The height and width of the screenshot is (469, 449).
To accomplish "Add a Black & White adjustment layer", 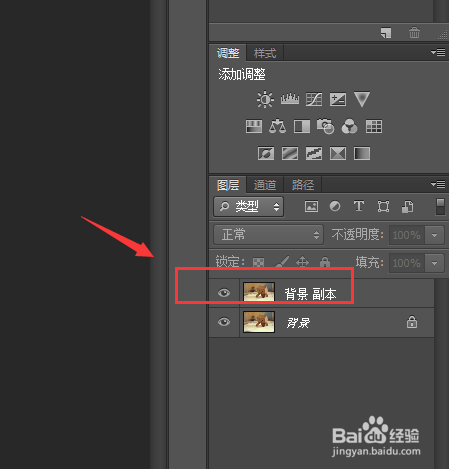I will pos(302,127).
